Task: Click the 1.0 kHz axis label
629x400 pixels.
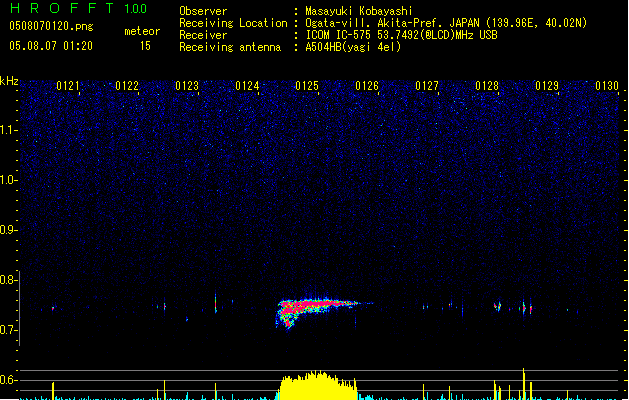Action: coord(9,180)
